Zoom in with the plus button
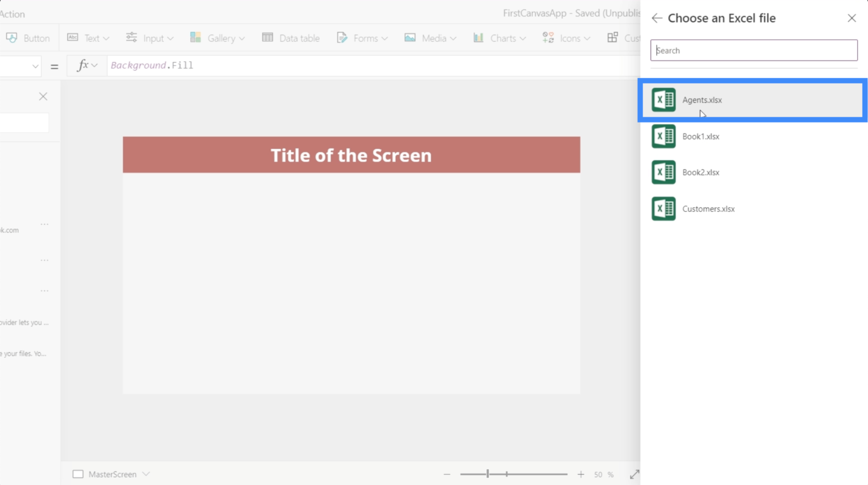 581,474
